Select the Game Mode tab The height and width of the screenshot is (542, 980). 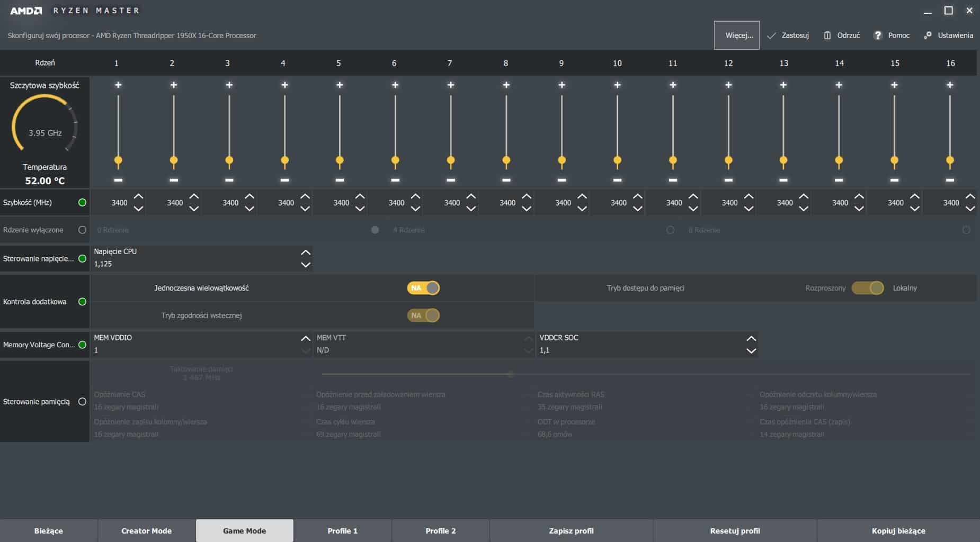click(245, 530)
